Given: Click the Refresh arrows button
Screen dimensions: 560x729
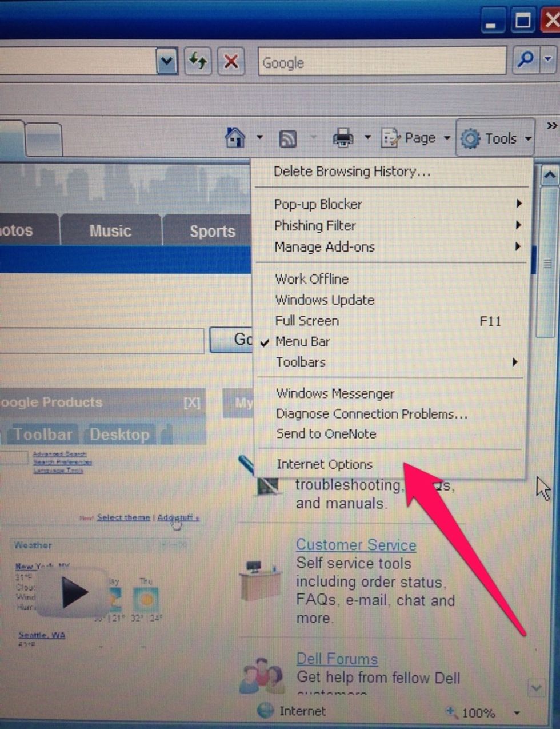Looking at the screenshot, I should [198, 61].
